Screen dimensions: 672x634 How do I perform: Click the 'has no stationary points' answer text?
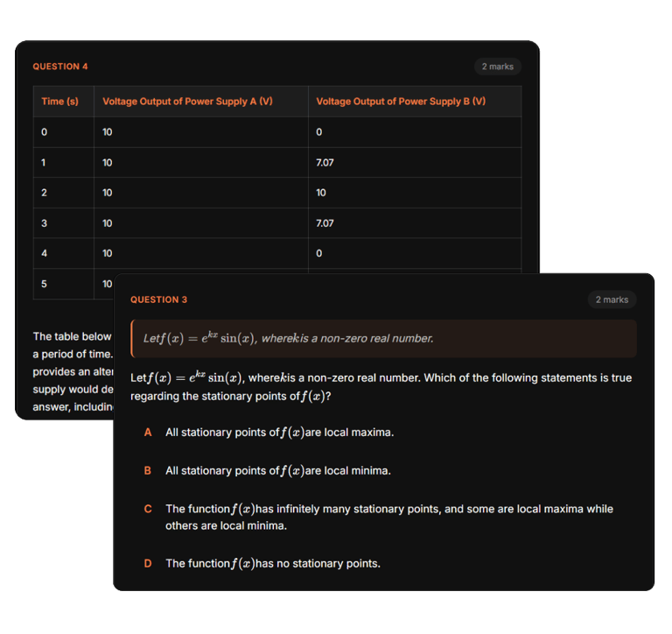[272, 564]
